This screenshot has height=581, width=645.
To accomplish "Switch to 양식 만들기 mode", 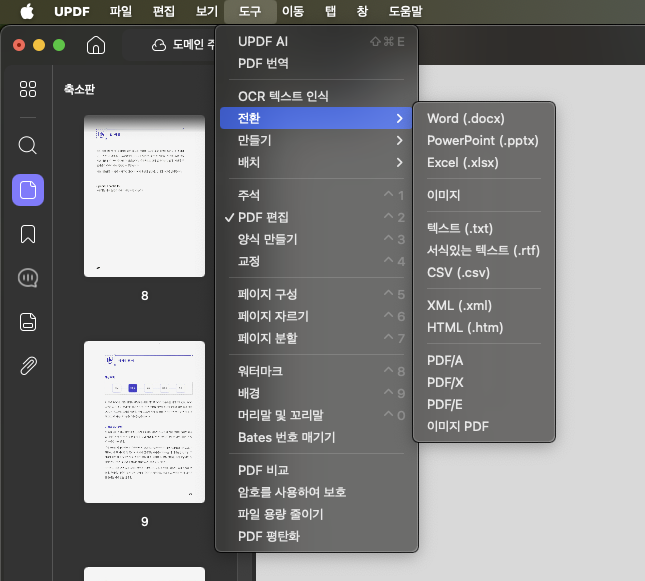I will (316, 239).
